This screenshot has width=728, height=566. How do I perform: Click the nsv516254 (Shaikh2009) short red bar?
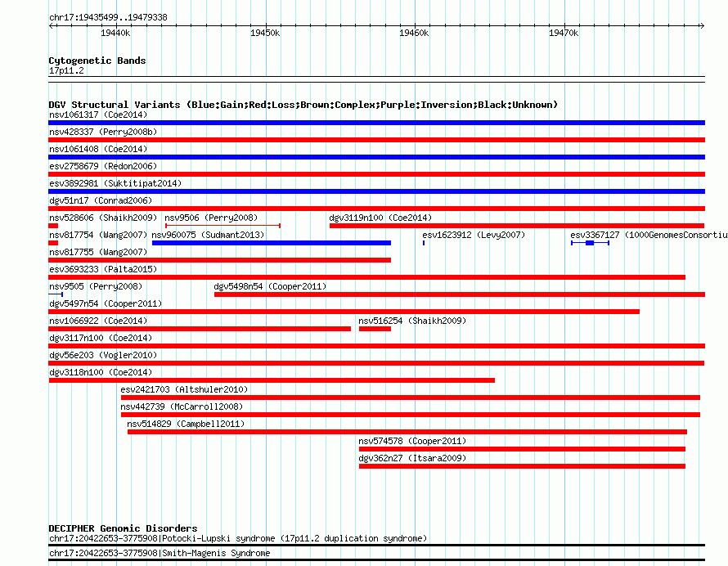375,329
